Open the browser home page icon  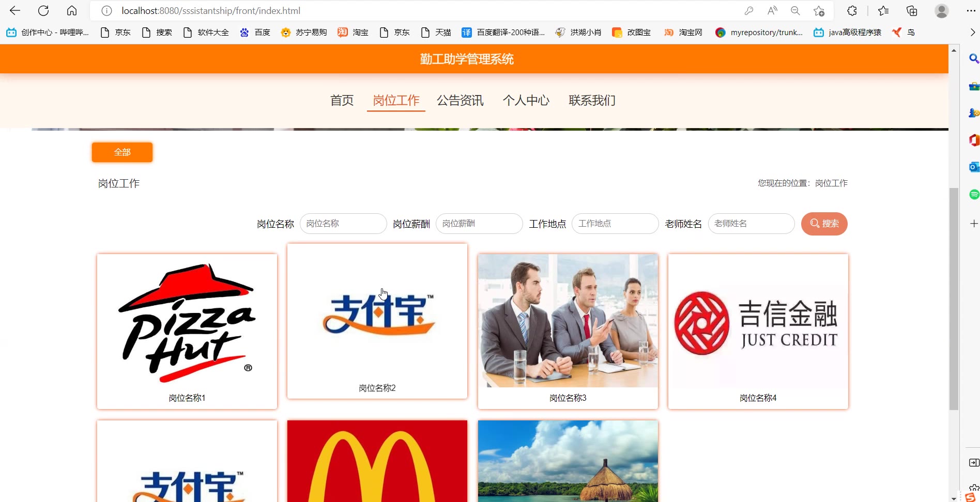click(x=72, y=10)
